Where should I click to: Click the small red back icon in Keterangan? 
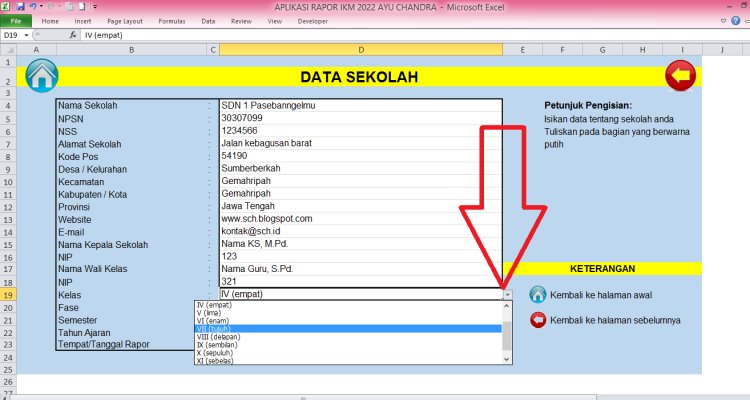click(537, 319)
